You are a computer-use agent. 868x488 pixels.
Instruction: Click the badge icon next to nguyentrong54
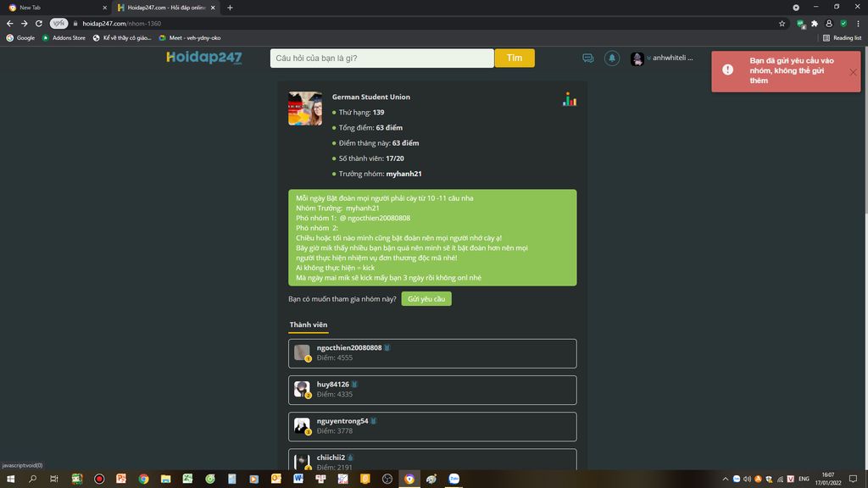[x=374, y=420]
